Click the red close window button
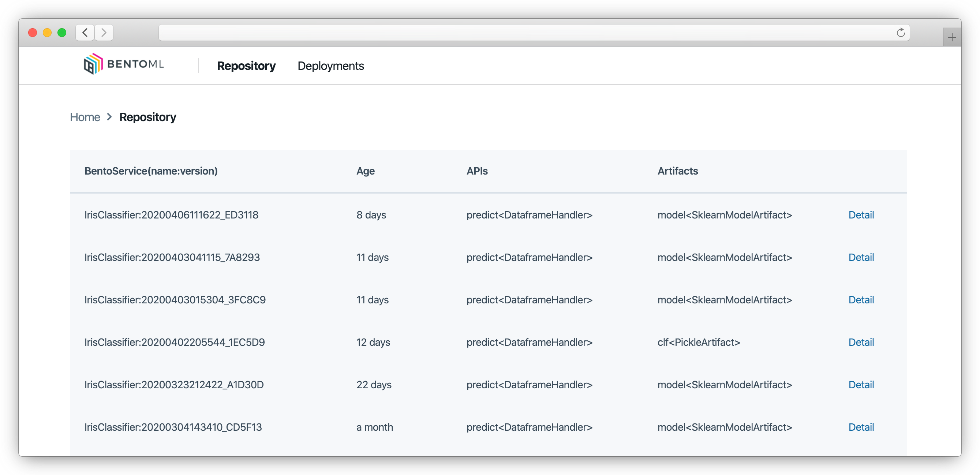This screenshot has height=475, width=980. (33, 33)
